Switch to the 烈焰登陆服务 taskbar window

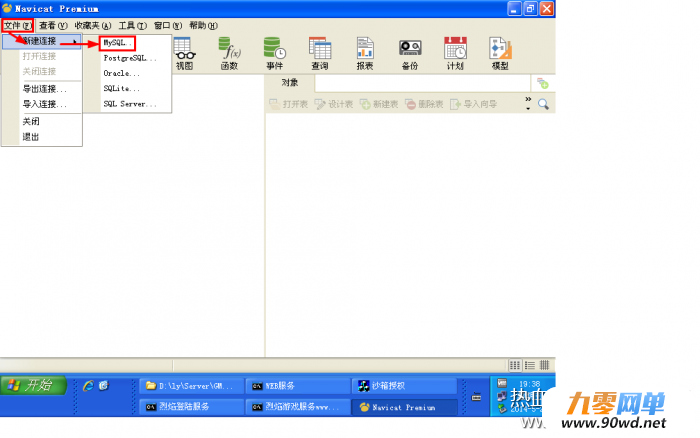coord(192,407)
